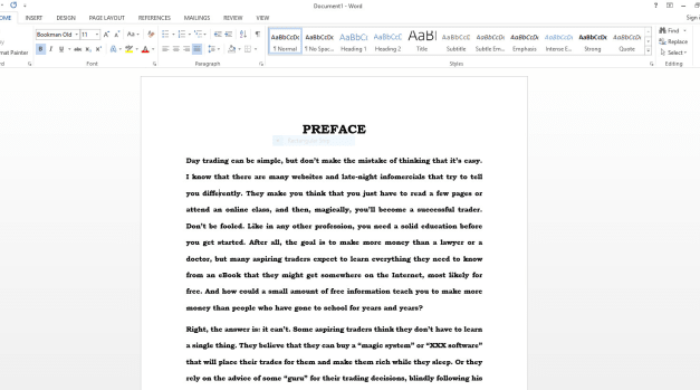Click the Bullets list icon
Screen dimensions: 700x390
(165, 34)
